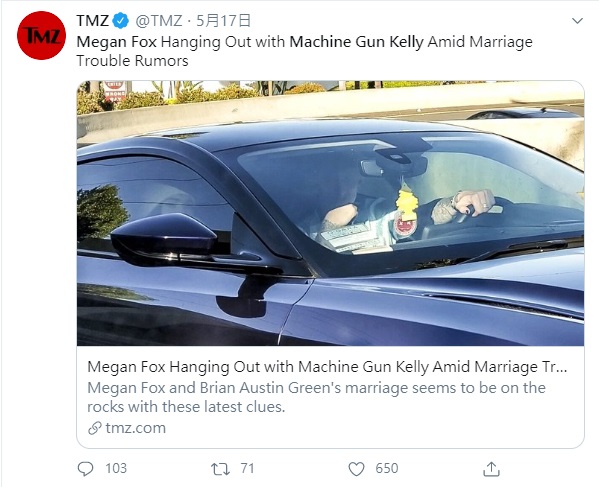Click the card description about Brian Austin Green

316,397
